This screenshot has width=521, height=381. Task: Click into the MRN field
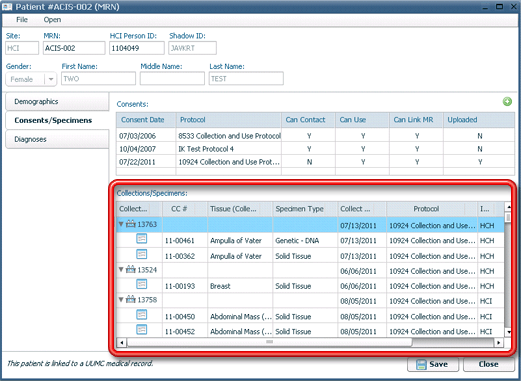(x=74, y=48)
